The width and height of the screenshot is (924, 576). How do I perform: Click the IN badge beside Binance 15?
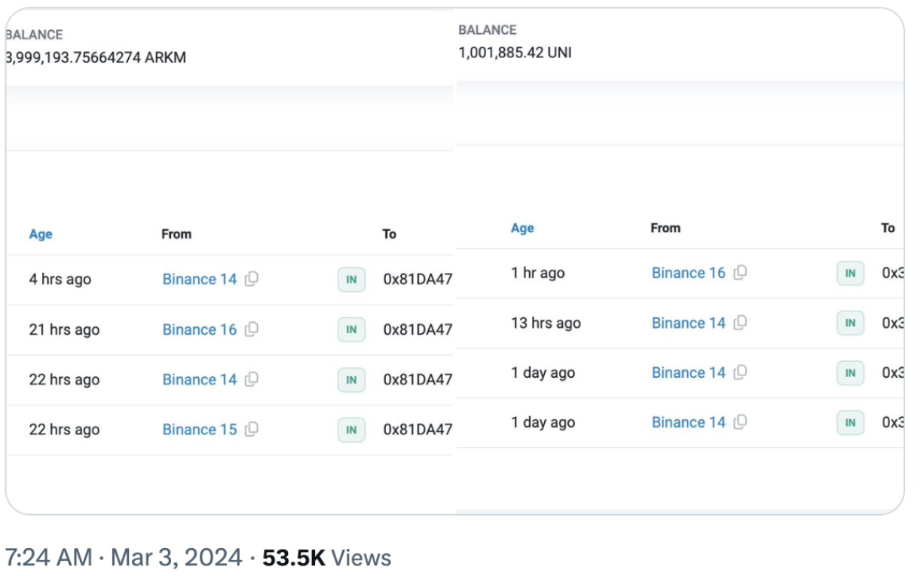pyautogui.click(x=351, y=430)
